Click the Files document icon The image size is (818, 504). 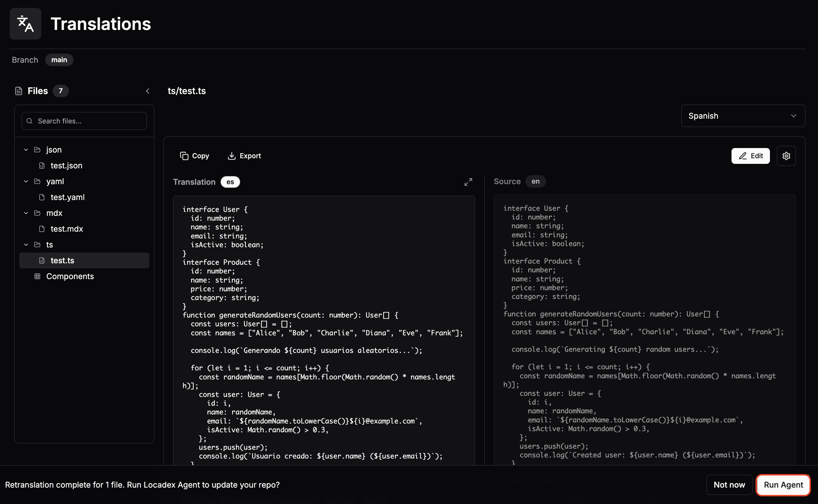[19, 91]
